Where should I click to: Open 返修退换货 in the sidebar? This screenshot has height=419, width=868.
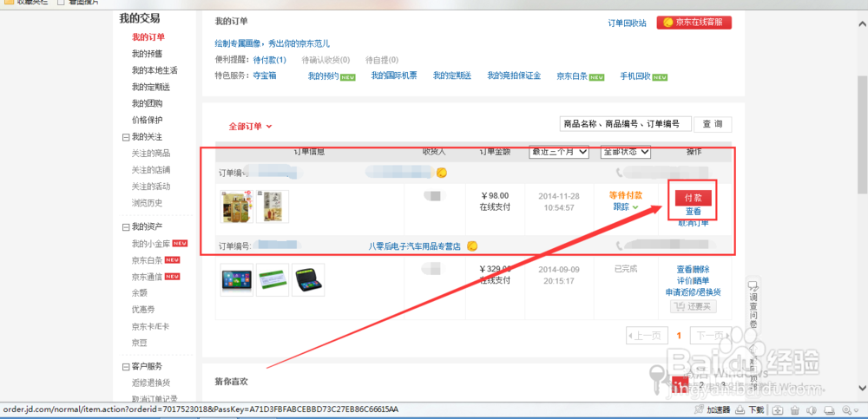[x=150, y=383]
